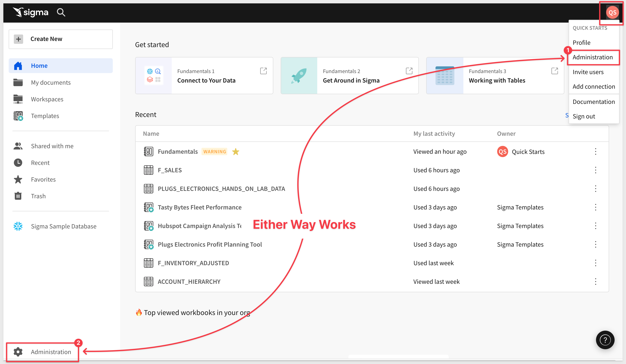The width and height of the screenshot is (626, 364).
Task: Open Plugs Electronics Profit Planning Tool
Action: [x=372, y=244]
